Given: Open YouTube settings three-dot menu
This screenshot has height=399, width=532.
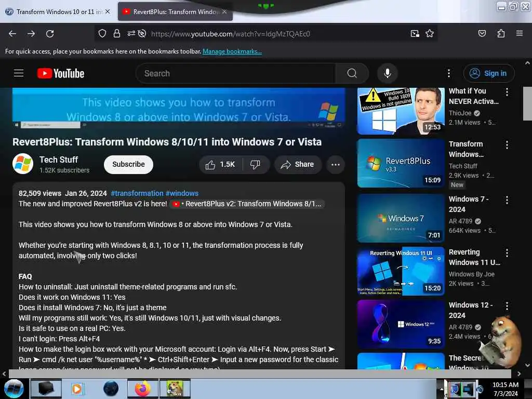Looking at the screenshot, I should [448, 73].
